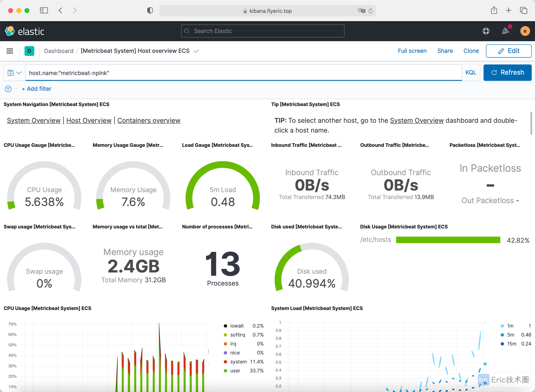Click the /etc/hosts disk usage bar
This screenshot has width=535, height=392.
tap(448, 240)
